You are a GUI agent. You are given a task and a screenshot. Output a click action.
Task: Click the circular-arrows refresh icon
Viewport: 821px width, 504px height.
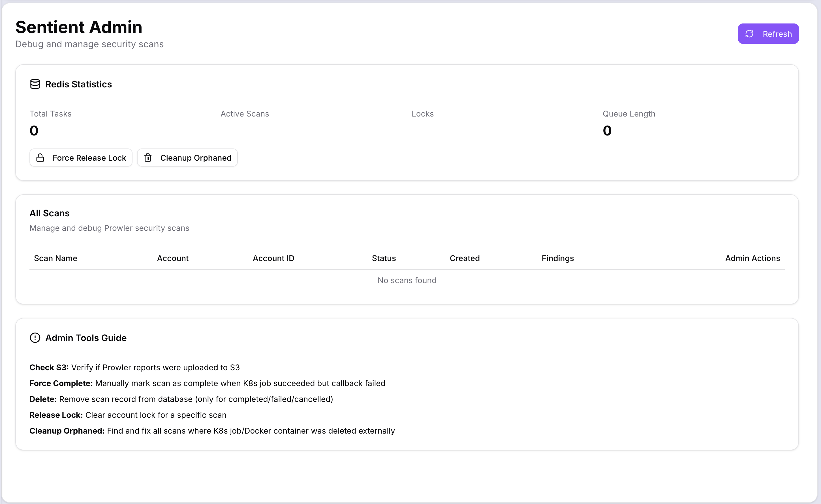tap(749, 34)
